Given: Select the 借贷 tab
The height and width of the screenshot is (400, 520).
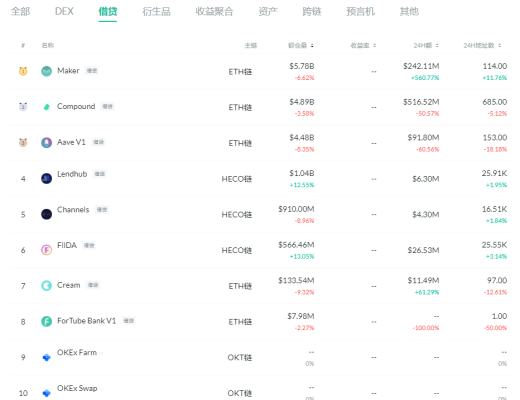Looking at the screenshot, I should coord(108,12).
